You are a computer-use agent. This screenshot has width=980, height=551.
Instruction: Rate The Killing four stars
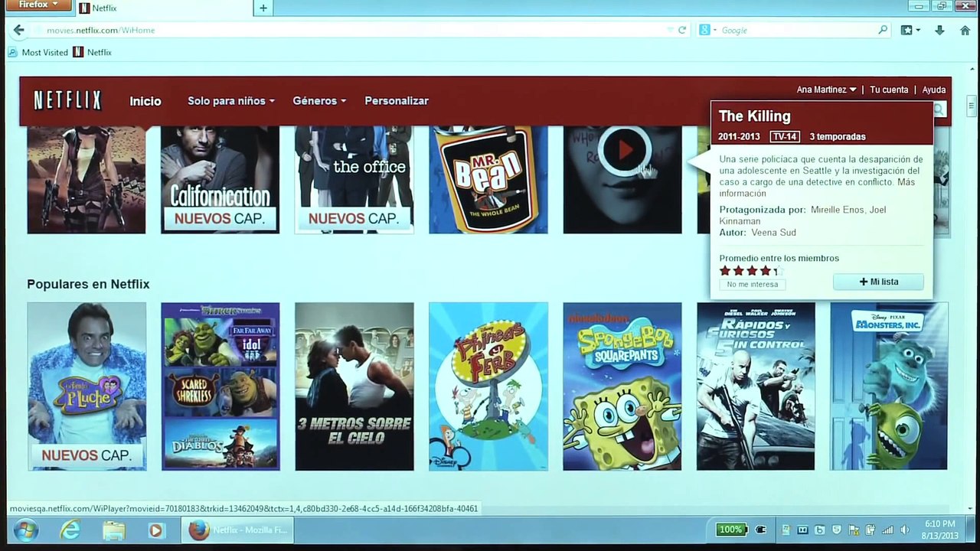[x=765, y=271]
